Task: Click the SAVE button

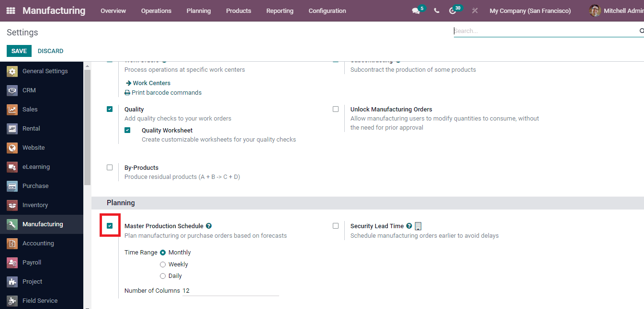Action: click(x=19, y=51)
